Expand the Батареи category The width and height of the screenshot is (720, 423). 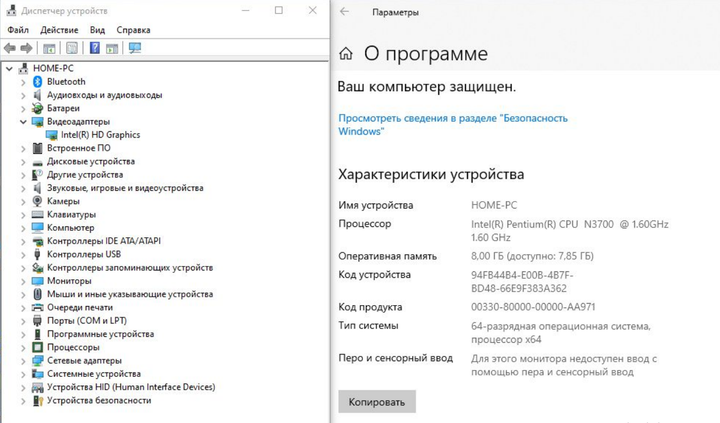23,109
